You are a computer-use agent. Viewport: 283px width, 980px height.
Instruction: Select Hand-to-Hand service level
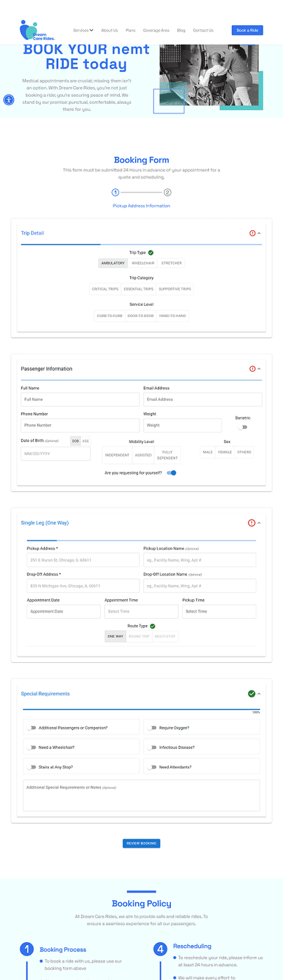[x=172, y=316]
